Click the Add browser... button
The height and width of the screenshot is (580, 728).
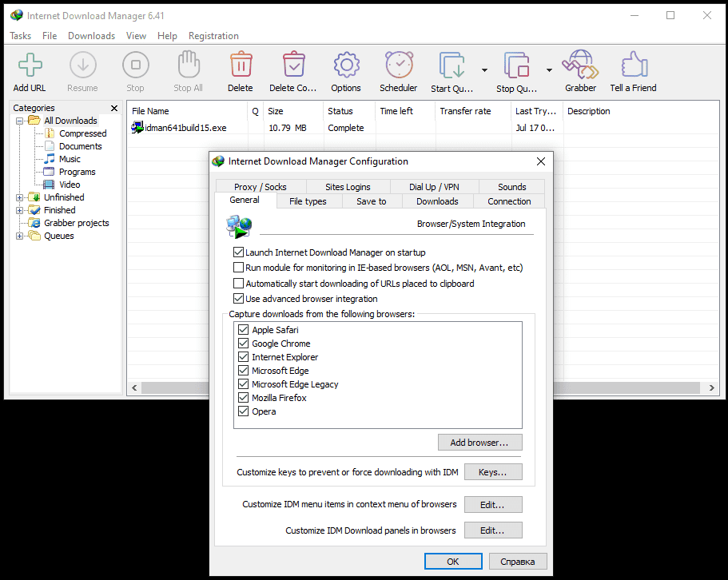click(479, 443)
